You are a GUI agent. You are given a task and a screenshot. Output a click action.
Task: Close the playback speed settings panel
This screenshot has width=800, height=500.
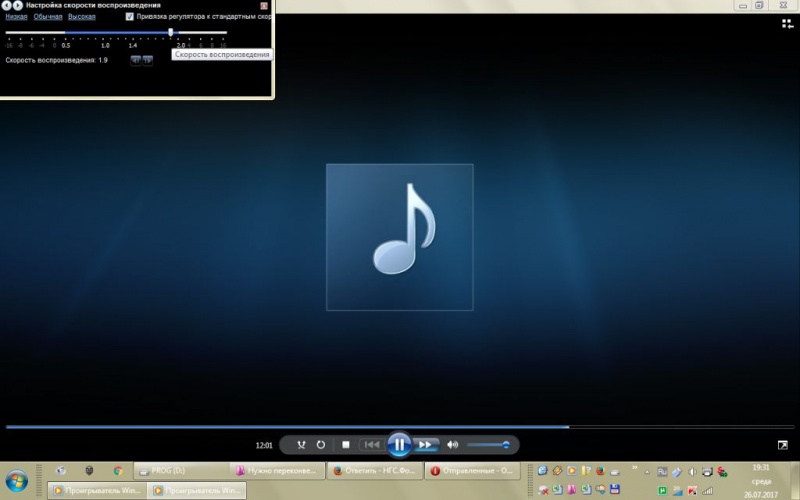coord(264,6)
